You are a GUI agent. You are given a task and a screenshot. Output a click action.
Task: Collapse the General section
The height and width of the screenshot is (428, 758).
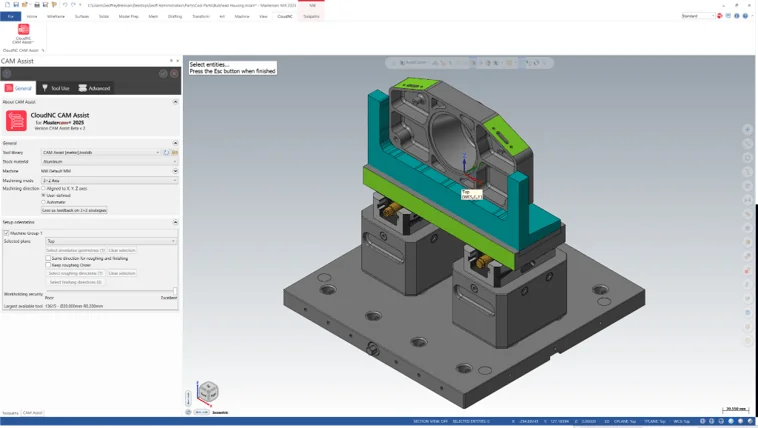pos(175,143)
